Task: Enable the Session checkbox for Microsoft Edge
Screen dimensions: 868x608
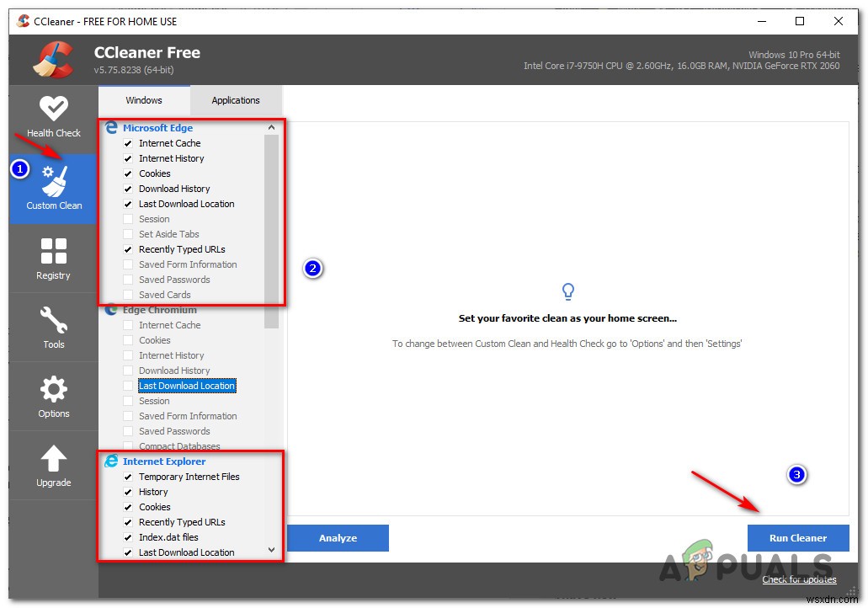Action: point(127,219)
